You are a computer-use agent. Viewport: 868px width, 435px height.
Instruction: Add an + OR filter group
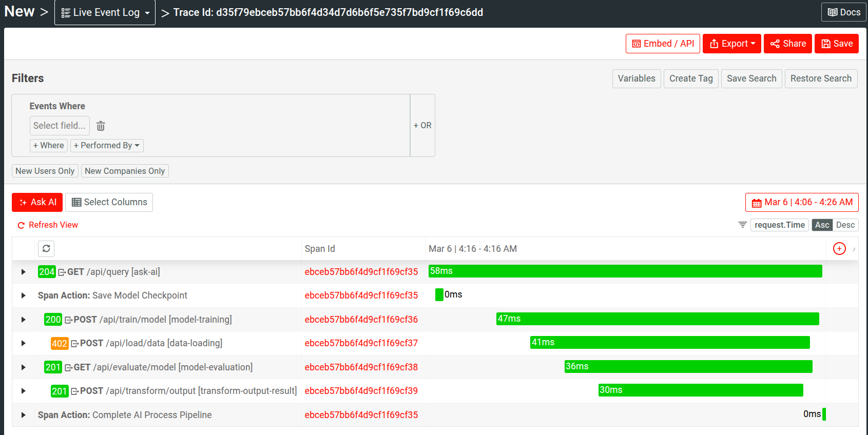[x=422, y=125]
